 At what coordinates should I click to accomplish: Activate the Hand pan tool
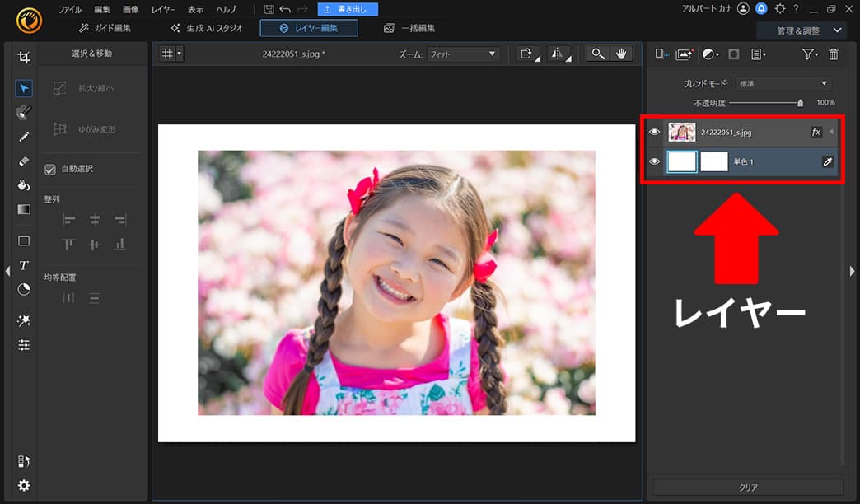tap(621, 54)
